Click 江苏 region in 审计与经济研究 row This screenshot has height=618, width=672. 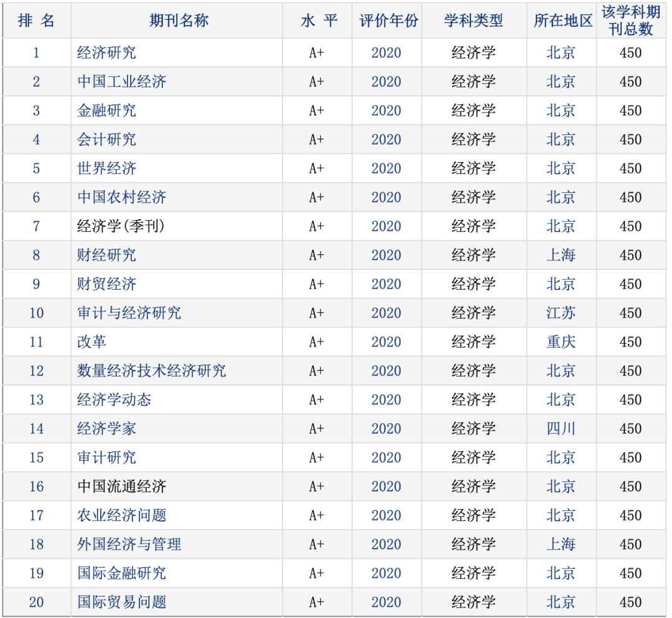click(x=561, y=313)
